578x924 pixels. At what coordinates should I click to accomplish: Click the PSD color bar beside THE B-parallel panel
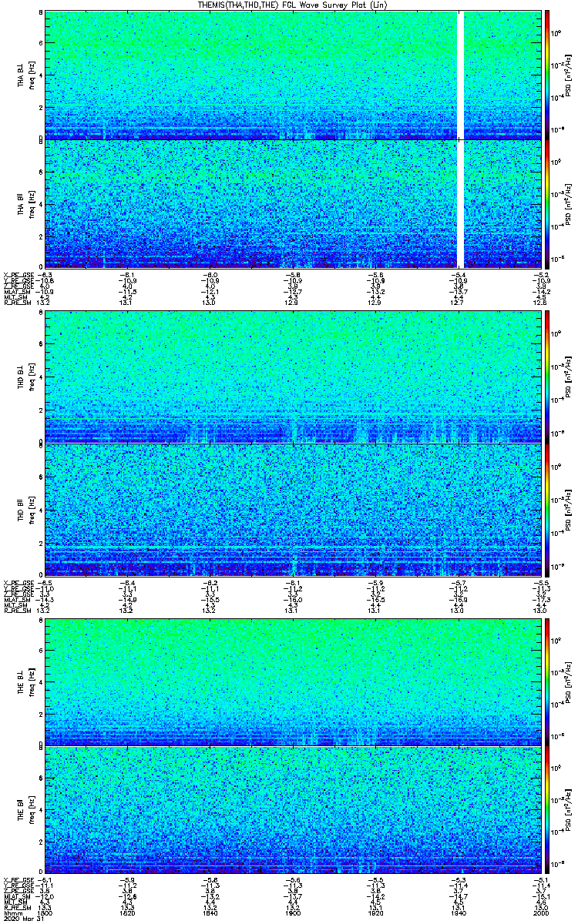click(547, 810)
